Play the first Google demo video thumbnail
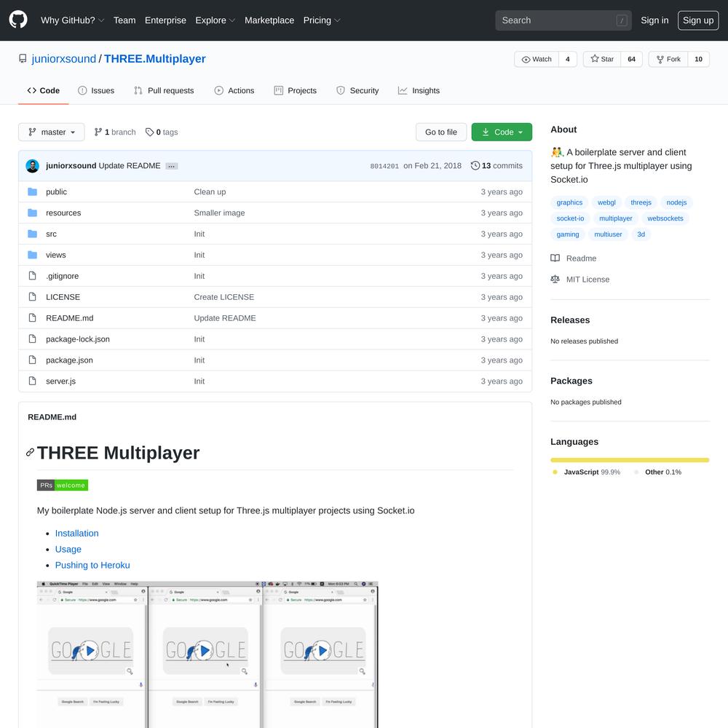Viewport: 728px width, 728px height. [x=90, y=650]
